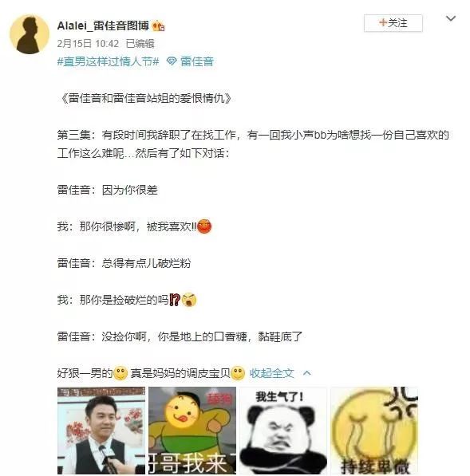470x476 pixels.
Task: Open the crying yellow face meme image
Action: click(x=374, y=431)
